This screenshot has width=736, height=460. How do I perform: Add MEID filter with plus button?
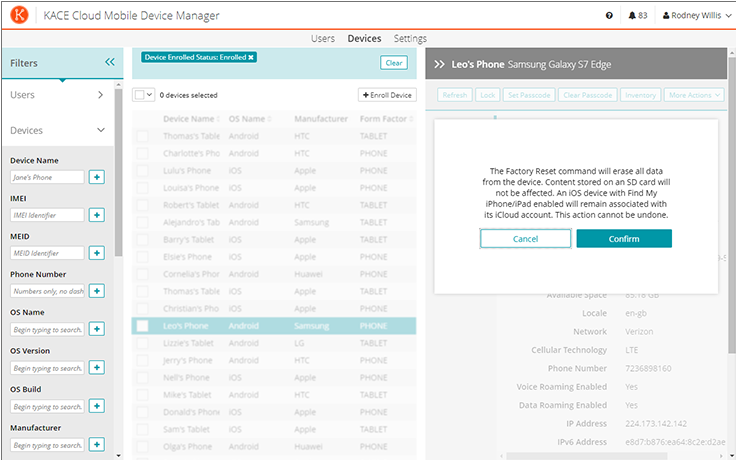[97, 253]
